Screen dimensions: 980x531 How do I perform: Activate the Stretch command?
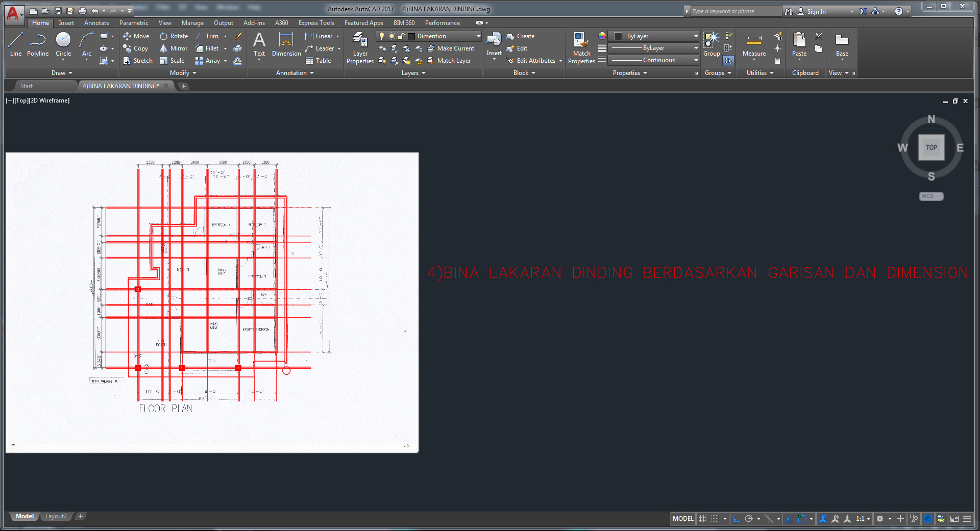coord(138,61)
